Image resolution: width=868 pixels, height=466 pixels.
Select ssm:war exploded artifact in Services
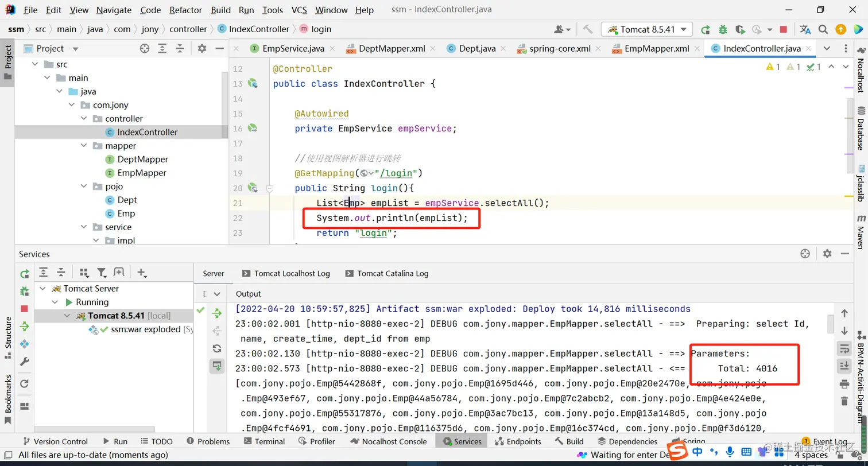pyautogui.click(x=146, y=329)
